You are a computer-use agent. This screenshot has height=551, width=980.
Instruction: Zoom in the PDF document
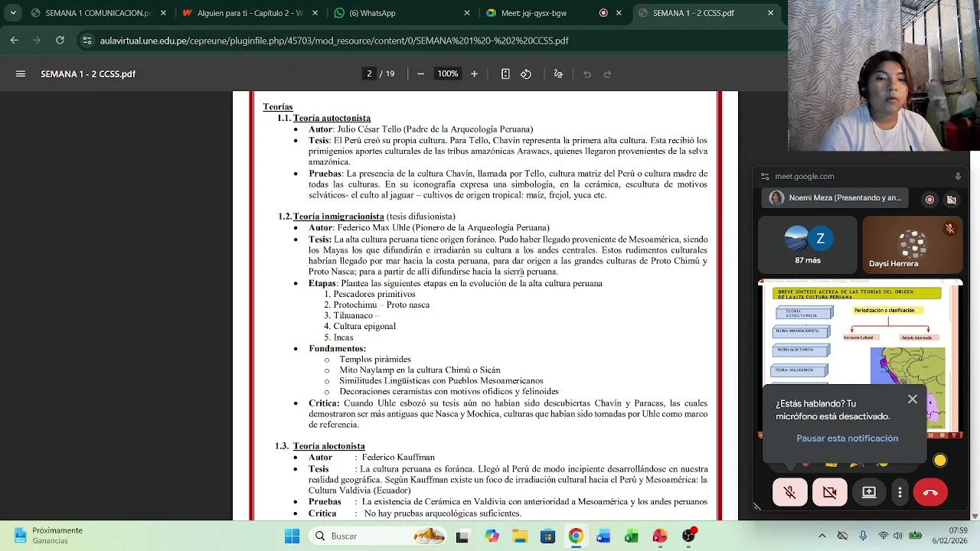474,74
